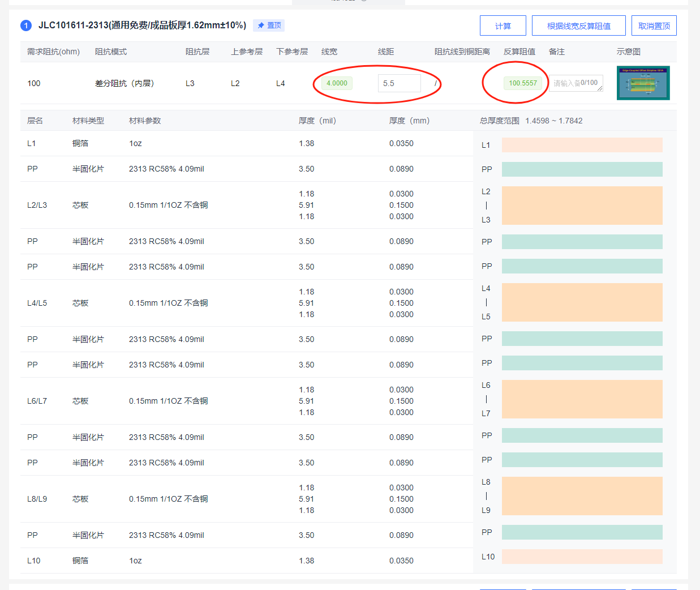The image size is (700, 590).
Task: Click the 计算 button
Action: 503,26
